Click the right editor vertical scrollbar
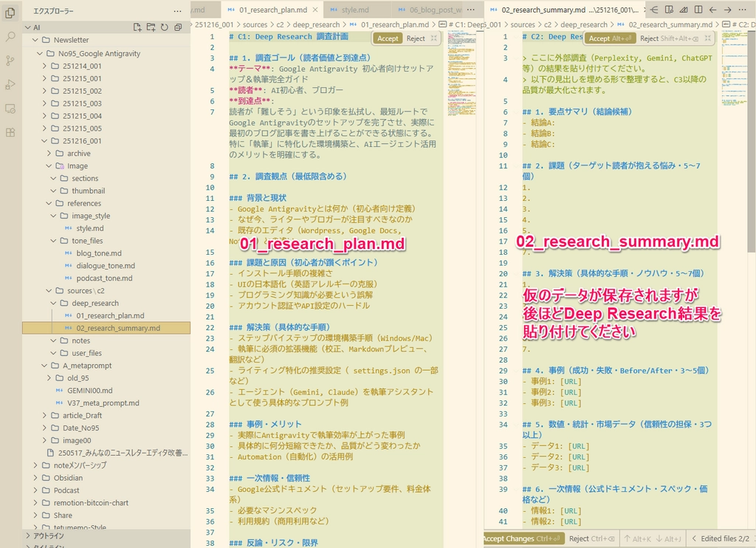The width and height of the screenshot is (756, 548). click(x=751, y=141)
